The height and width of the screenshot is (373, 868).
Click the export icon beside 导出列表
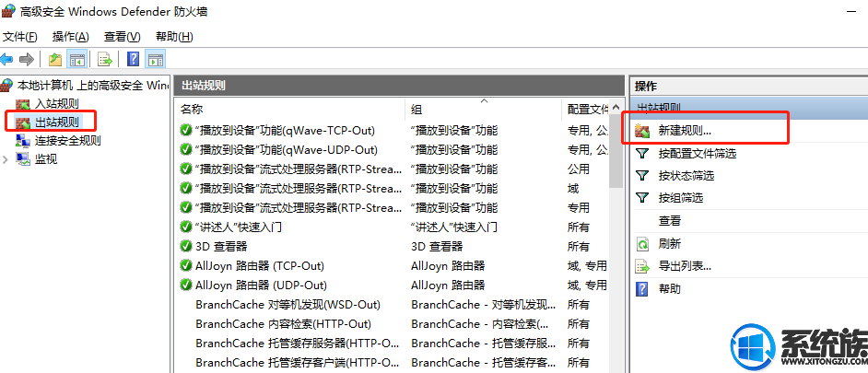642,265
